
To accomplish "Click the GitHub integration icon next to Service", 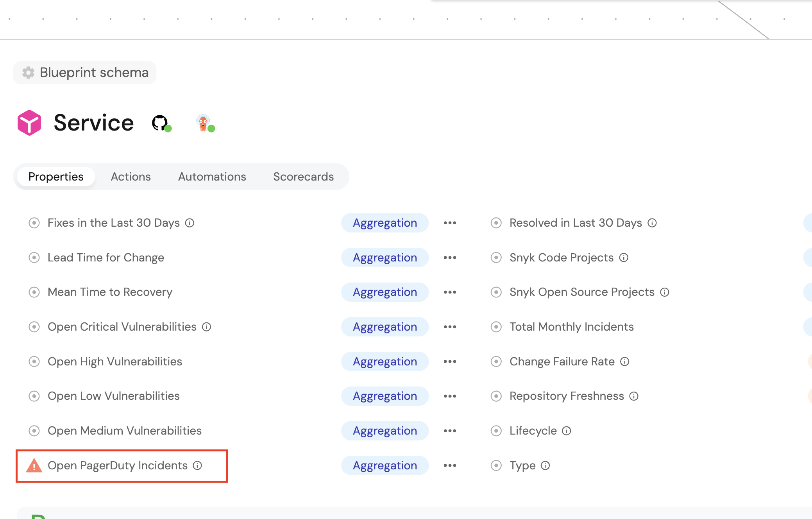I will click(x=160, y=123).
